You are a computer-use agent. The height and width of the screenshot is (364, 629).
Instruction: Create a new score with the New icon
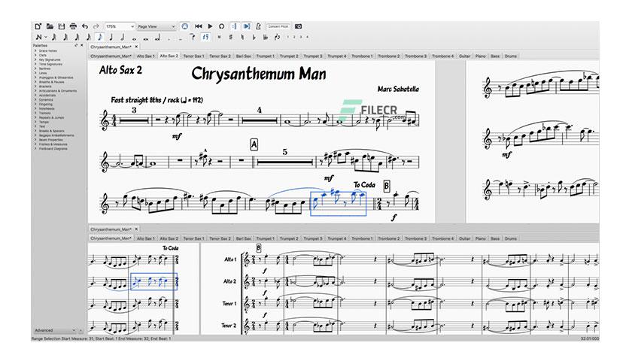pos(38,26)
